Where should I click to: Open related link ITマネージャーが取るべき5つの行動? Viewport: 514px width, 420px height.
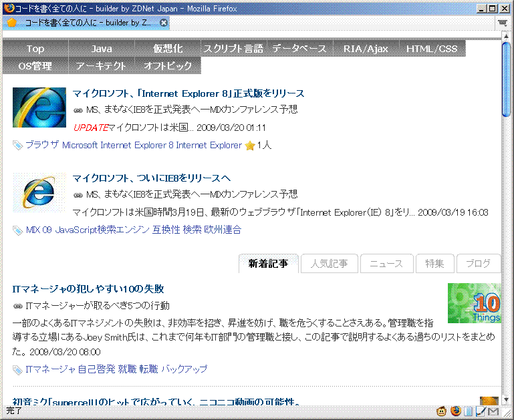coord(98,306)
